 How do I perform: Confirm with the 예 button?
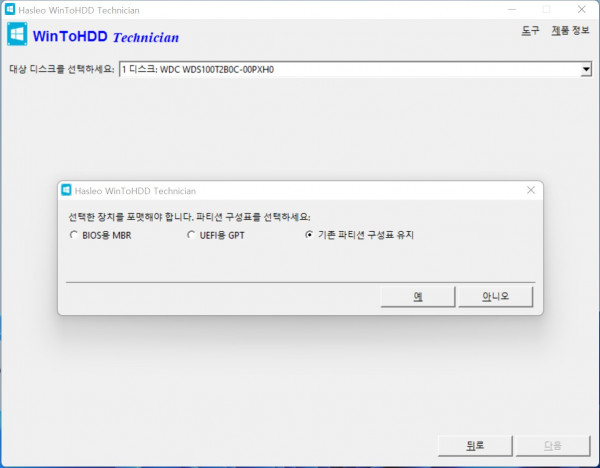click(x=418, y=296)
